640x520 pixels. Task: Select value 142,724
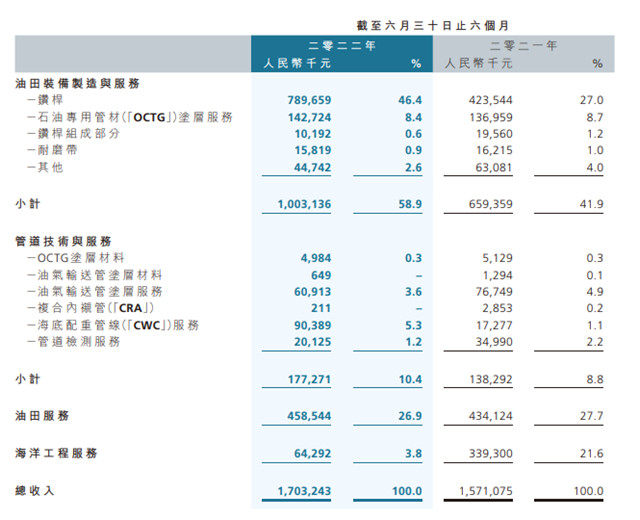click(309, 118)
